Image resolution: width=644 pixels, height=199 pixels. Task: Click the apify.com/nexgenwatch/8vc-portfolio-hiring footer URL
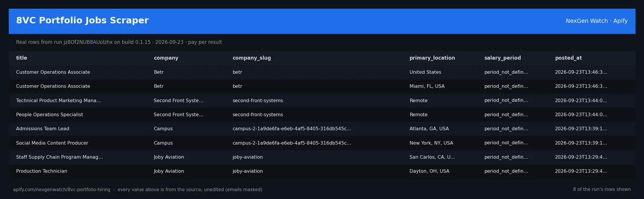62,190
